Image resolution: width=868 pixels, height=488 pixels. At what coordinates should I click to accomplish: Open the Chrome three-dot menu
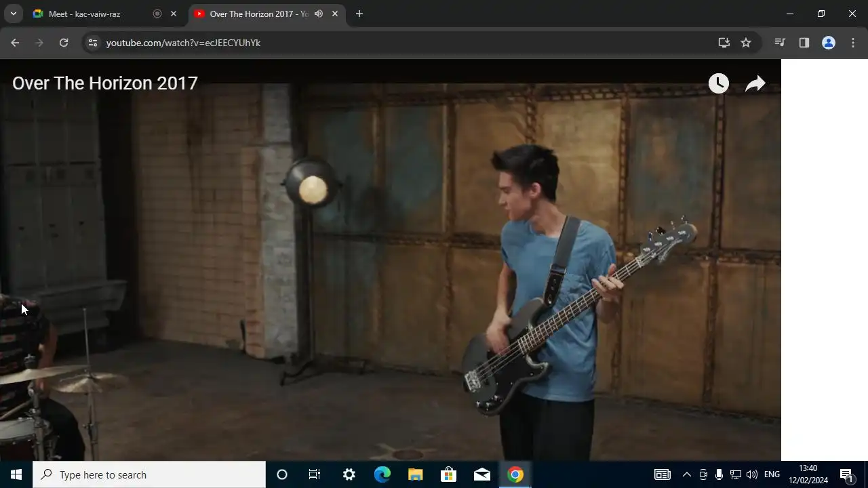853,43
